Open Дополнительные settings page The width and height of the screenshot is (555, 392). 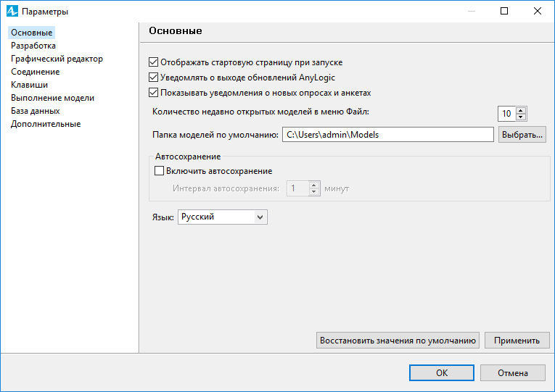coord(46,124)
